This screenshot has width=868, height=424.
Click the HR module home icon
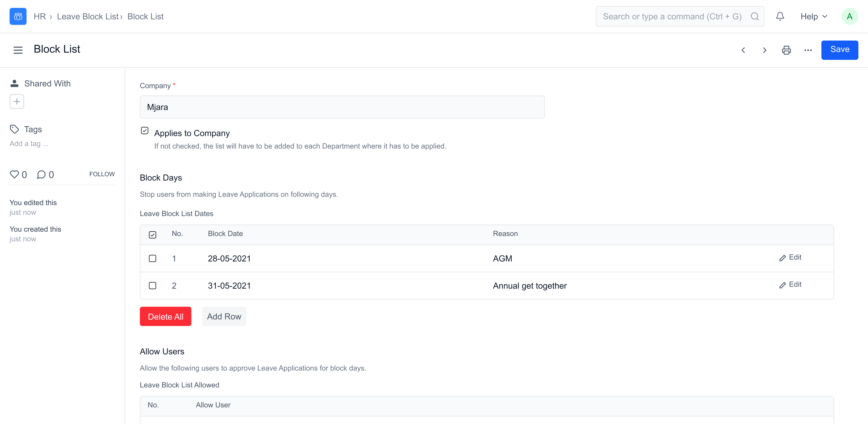pyautogui.click(x=18, y=16)
